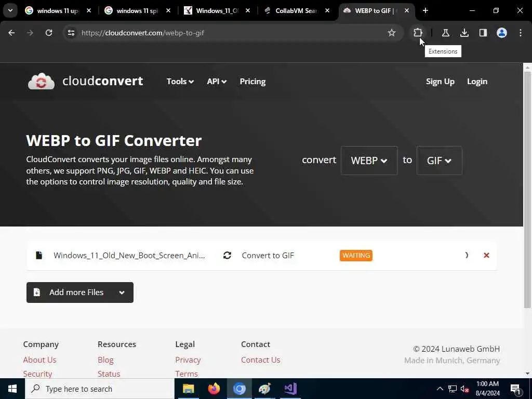Click the Status footer link
The image size is (532, 399).
click(109, 374)
